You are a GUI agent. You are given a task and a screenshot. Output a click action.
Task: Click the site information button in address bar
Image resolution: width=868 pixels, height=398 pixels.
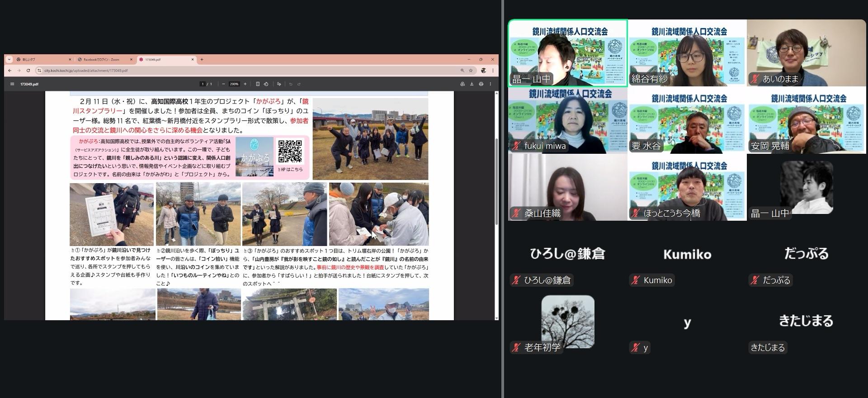click(x=39, y=71)
